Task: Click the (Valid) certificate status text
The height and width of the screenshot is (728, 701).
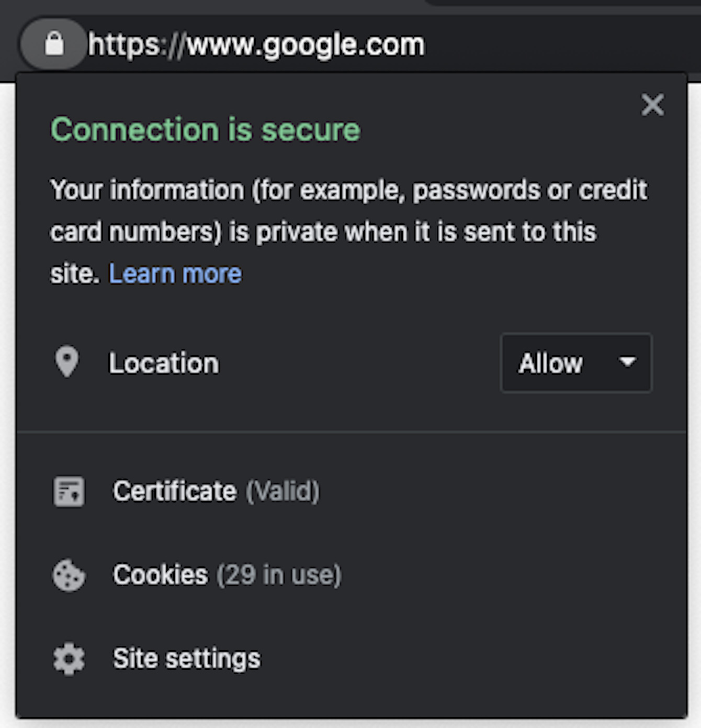Action: [x=282, y=492]
